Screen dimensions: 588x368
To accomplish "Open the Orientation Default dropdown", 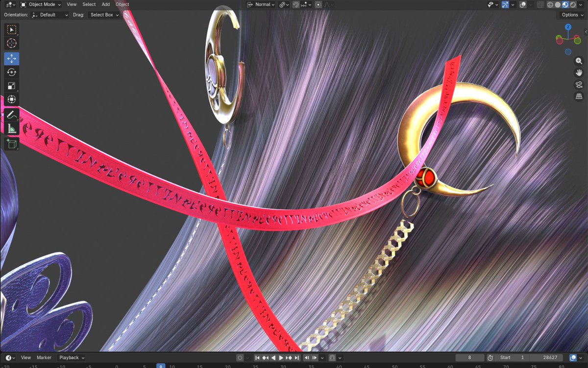I will 50,15.
